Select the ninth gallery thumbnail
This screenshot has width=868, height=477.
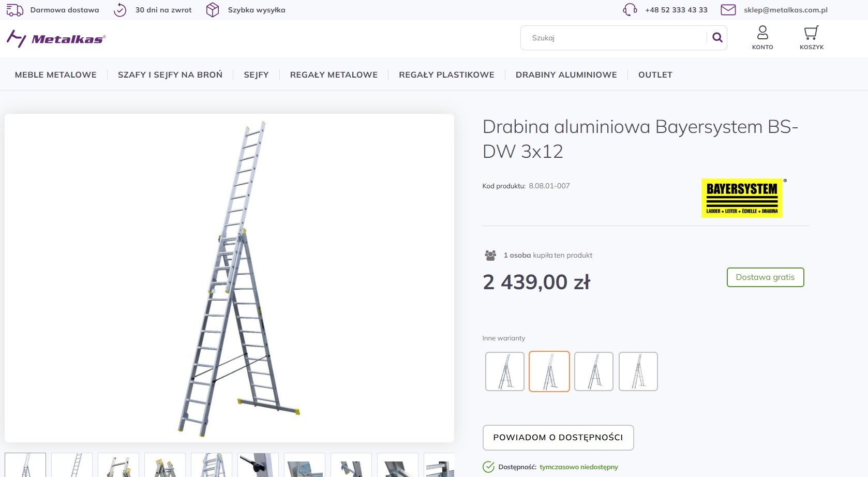(398, 465)
